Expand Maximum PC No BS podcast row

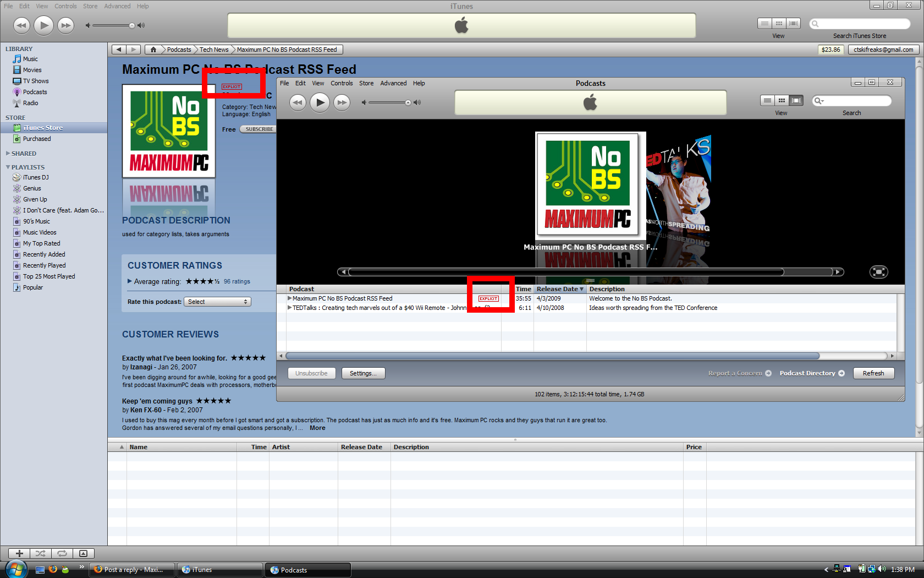pyautogui.click(x=289, y=298)
